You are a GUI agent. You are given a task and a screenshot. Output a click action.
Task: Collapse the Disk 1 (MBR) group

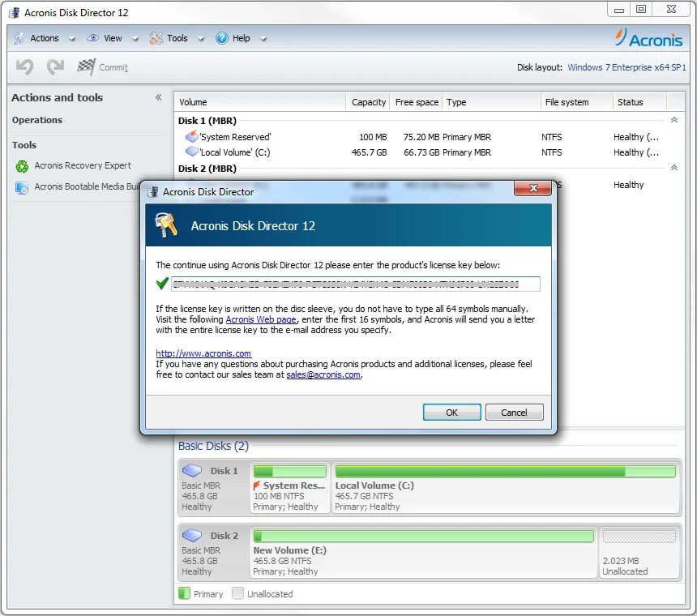673,120
